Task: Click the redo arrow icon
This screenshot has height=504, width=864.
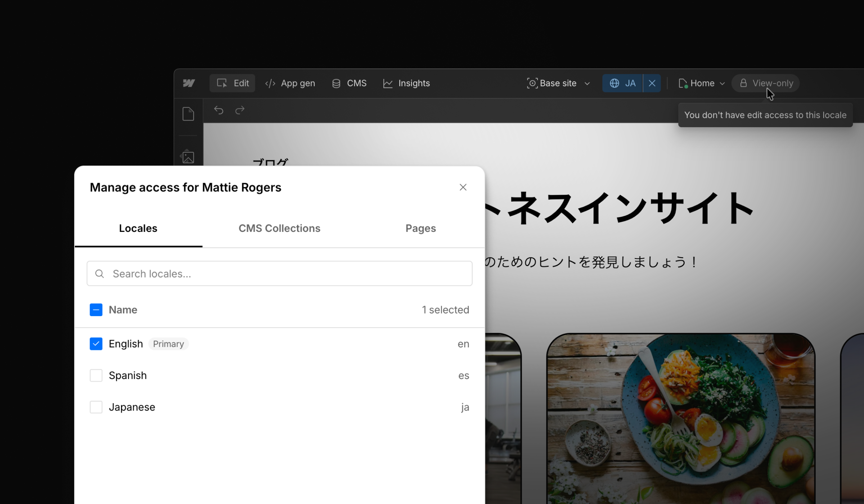Action: tap(240, 110)
